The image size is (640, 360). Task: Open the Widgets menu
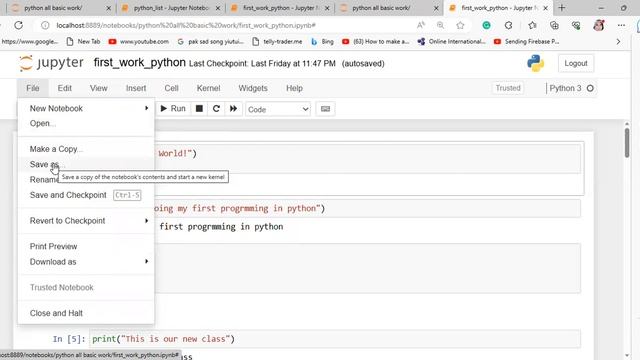point(253,88)
